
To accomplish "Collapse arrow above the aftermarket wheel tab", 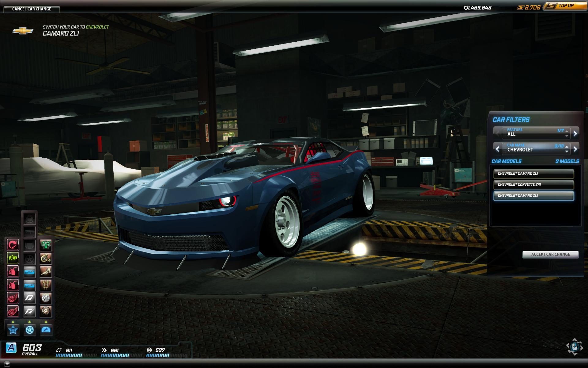I will (29, 322).
